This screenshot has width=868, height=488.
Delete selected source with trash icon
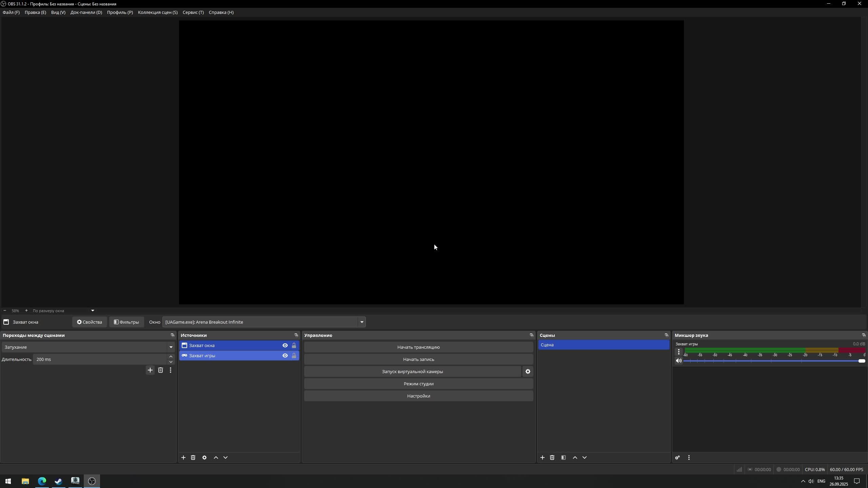point(193,457)
